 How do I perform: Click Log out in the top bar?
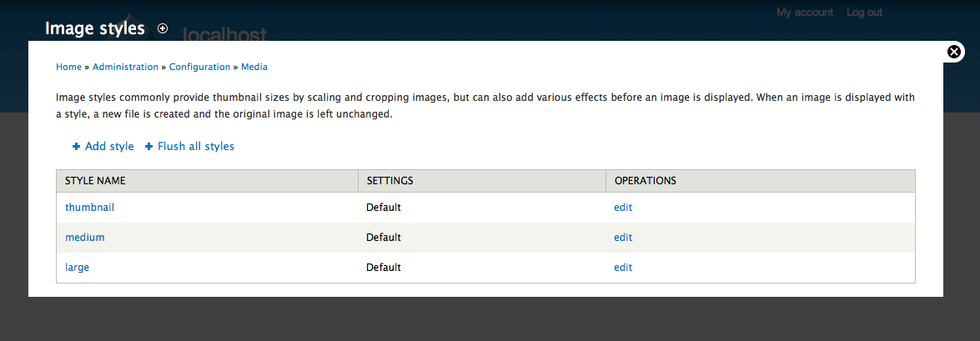point(864,13)
